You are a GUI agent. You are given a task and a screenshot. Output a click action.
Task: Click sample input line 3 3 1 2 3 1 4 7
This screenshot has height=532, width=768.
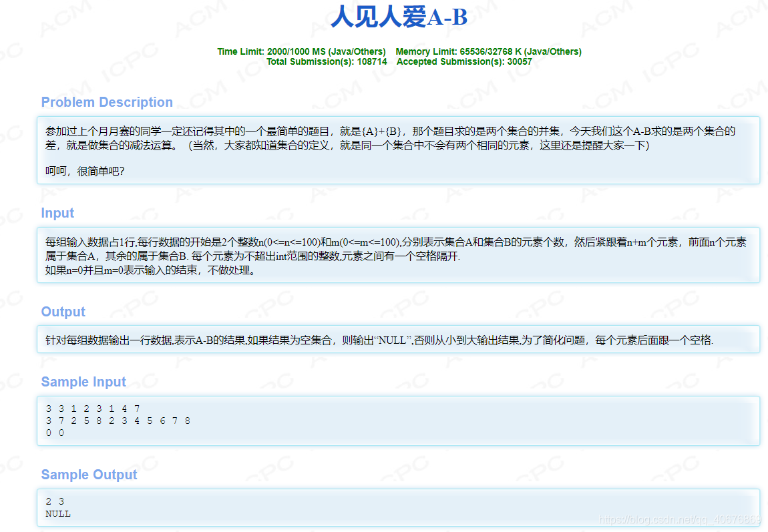pos(93,409)
